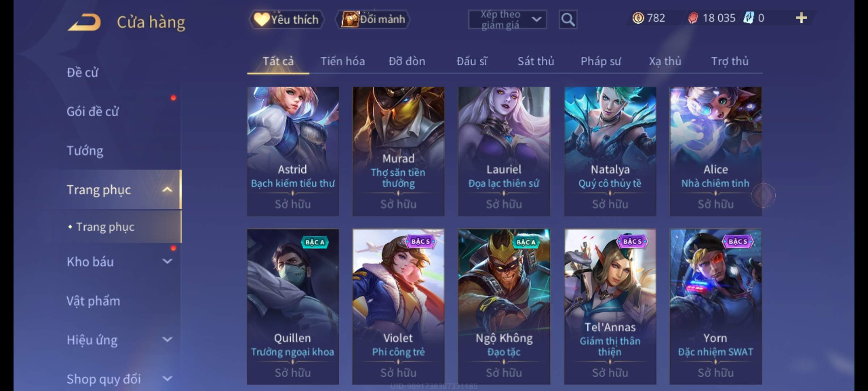Select the Violet Phi công trẻ skin card
Viewport: 868px width, 391px height.
click(398, 306)
